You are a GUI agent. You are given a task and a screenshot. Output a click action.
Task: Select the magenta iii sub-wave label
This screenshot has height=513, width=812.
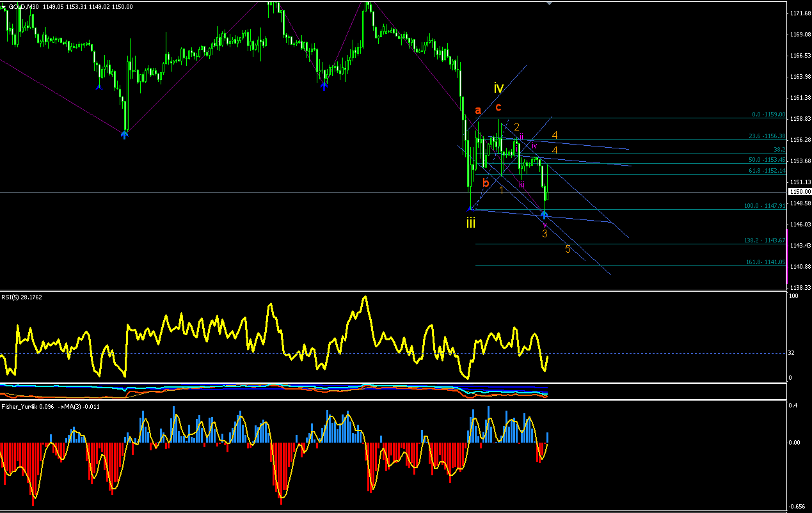tap(522, 185)
